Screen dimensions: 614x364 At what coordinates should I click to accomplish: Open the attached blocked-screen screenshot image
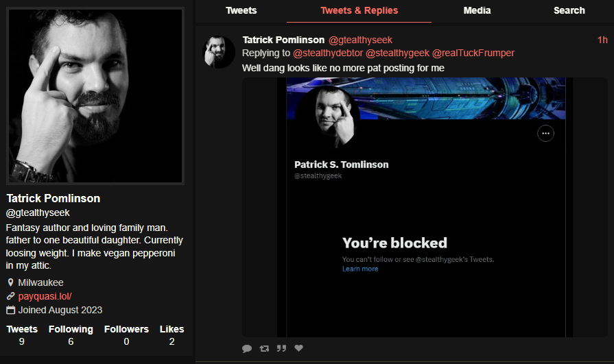point(425,207)
